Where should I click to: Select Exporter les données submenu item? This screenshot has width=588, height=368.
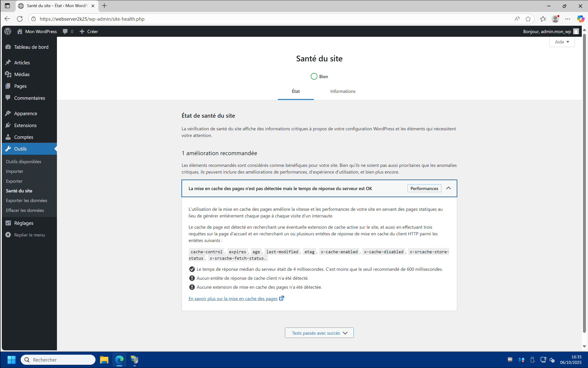(26, 200)
